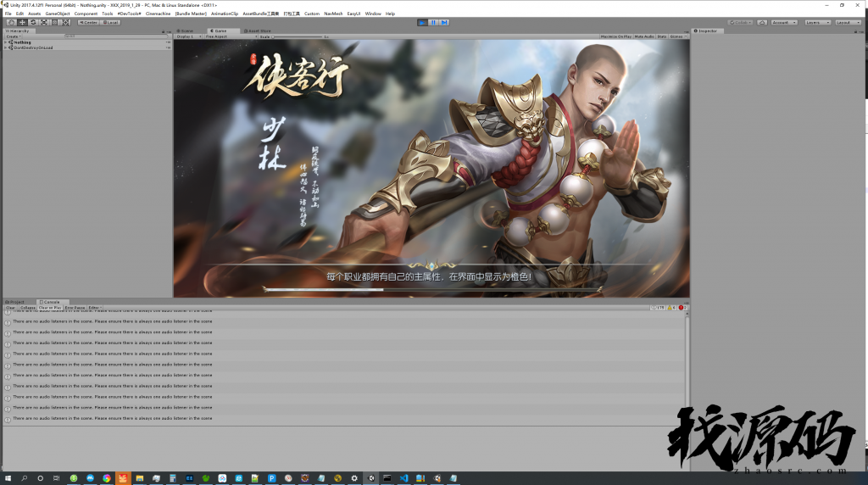Open the Help menu
This screenshot has height=485, width=868.
390,14
